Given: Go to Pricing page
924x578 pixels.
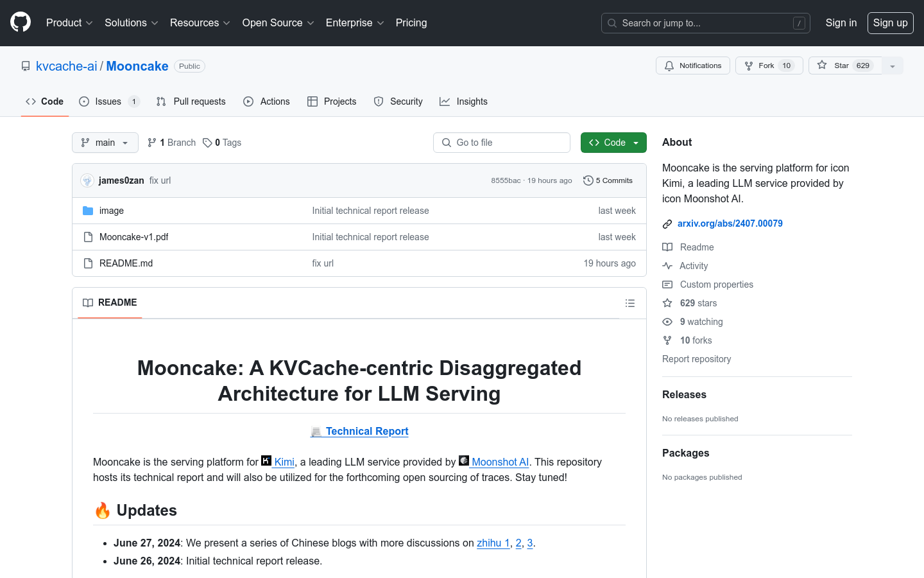Looking at the screenshot, I should pos(411,22).
